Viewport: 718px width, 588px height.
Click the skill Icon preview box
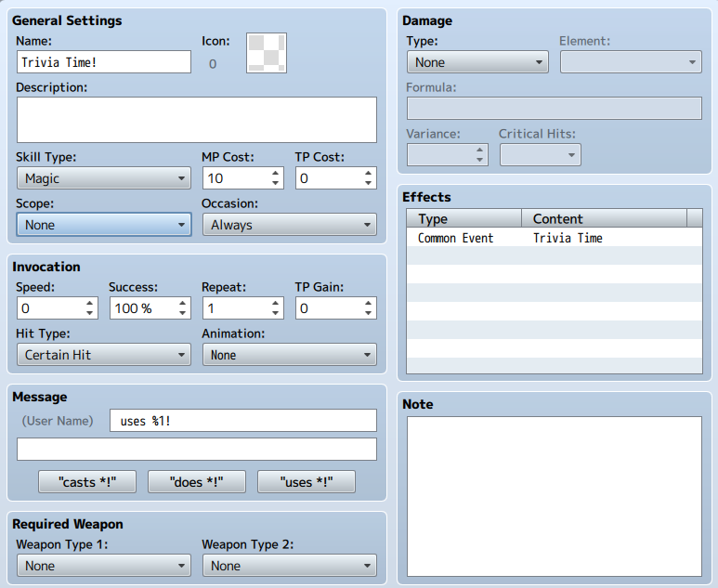coord(266,53)
